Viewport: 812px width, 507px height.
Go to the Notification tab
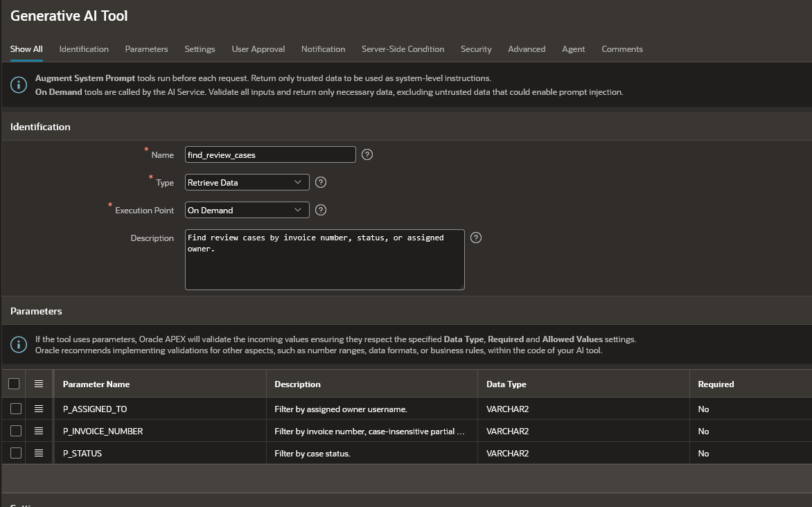[x=323, y=48]
